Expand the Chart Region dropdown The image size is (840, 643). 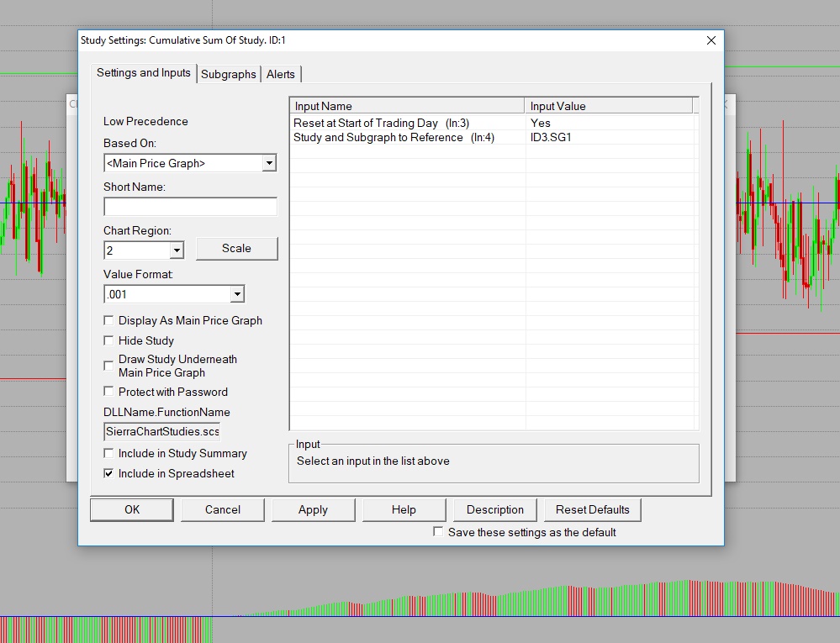coord(177,250)
